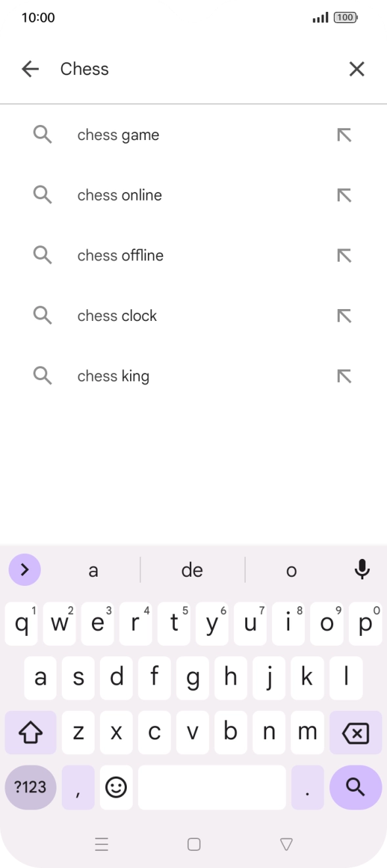Insert the chess king suggestion using its arrow

[344, 375]
